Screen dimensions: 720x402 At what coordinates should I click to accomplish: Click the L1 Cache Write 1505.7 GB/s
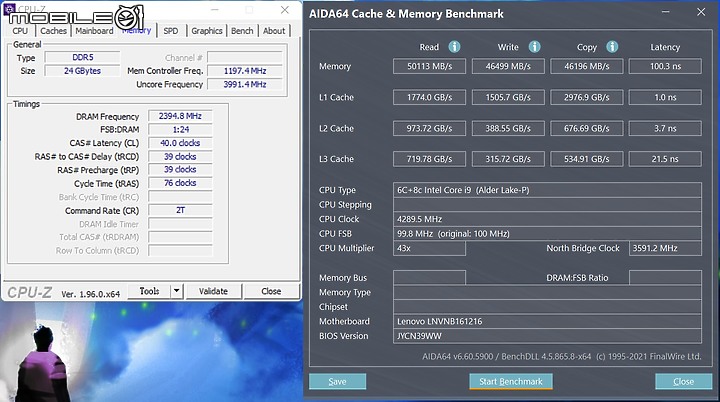point(508,97)
